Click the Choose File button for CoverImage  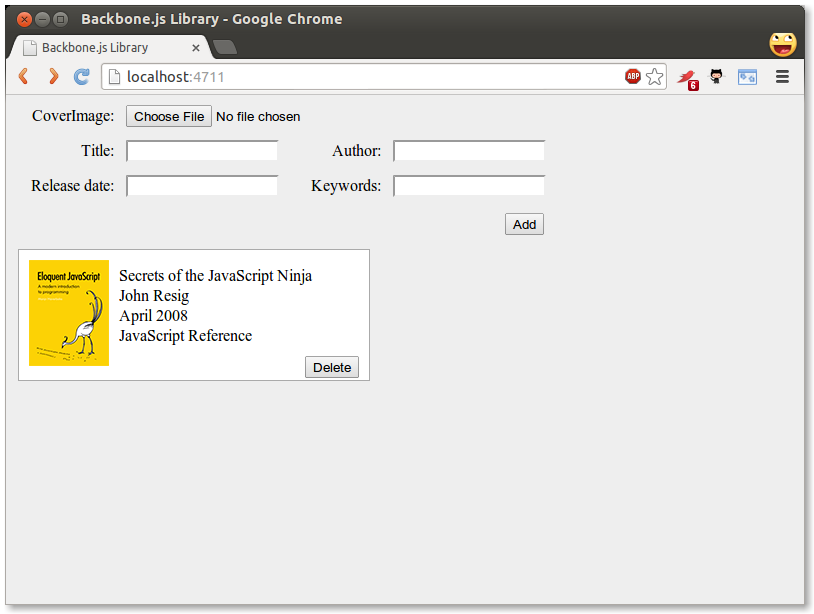pyautogui.click(x=169, y=116)
